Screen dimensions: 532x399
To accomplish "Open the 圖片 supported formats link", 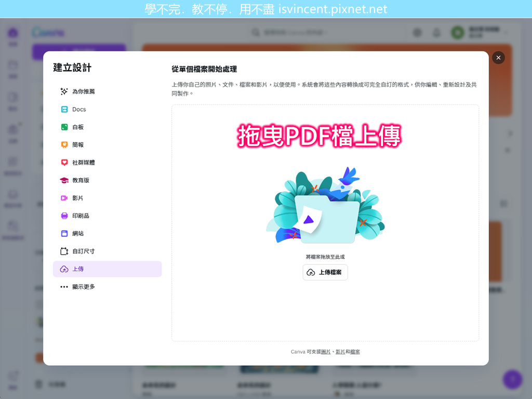I will tap(326, 352).
